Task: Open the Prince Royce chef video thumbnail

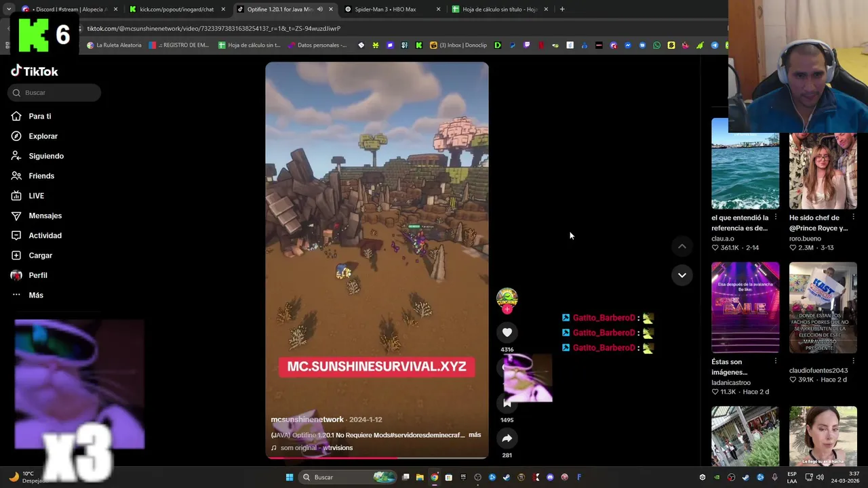Action: pos(823,171)
